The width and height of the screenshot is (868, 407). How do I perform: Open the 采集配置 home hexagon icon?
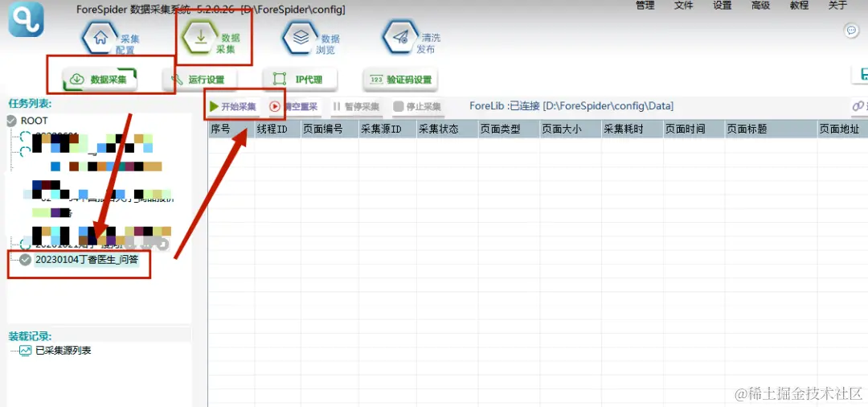100,38
